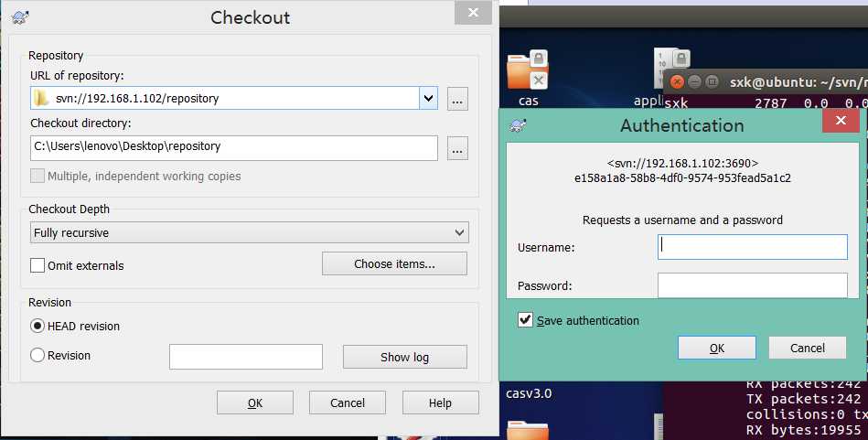Click 'TX packets:242' line in terminal
This screenshot has width=868, height=440.
click(803, 399)
